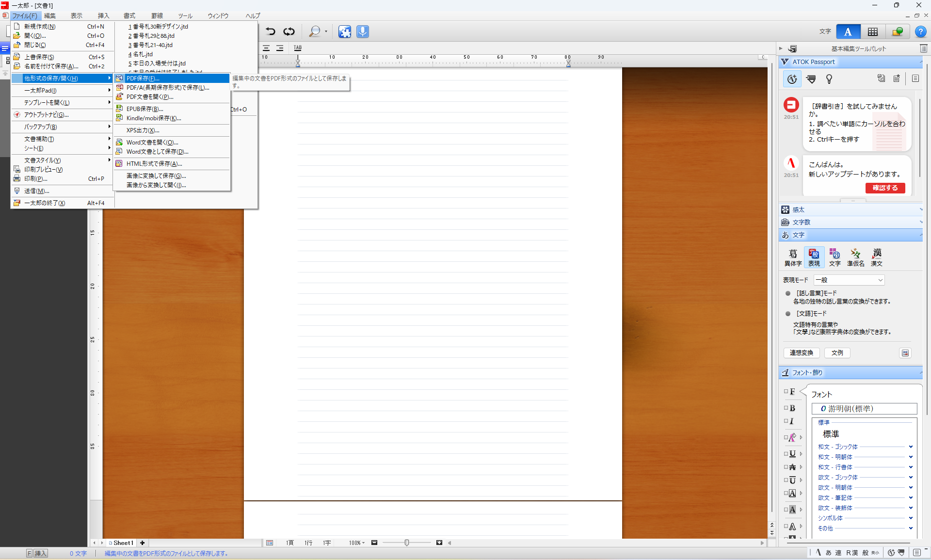Image resolution: width=931 pixels, height=560 pixels.
Task: Select the 異体字 variant character icon
Action: (x=793, y=257)
